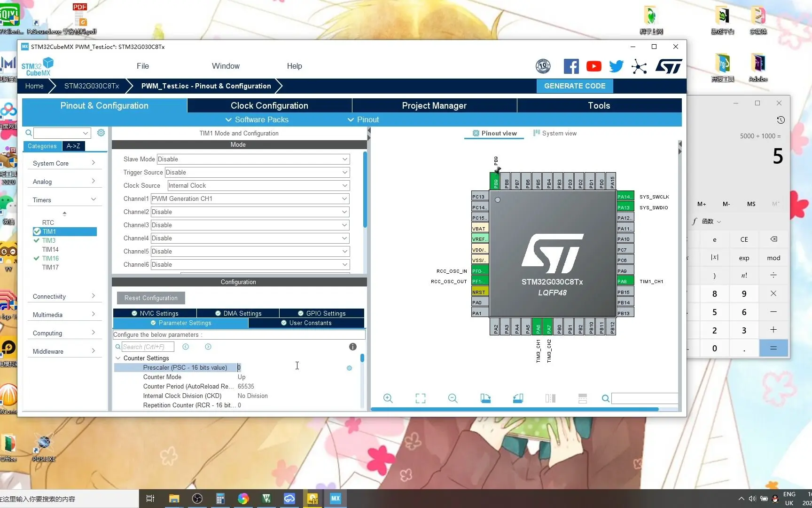
Task: Open the Chrome taskbar icon
Action: click(243, 499)
